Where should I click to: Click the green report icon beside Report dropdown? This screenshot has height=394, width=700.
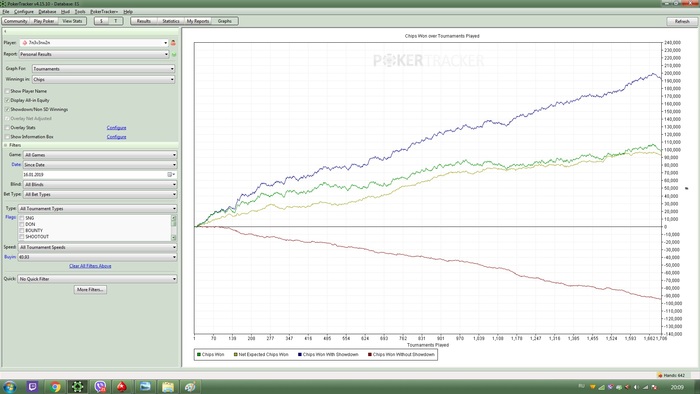pos(174,54)
